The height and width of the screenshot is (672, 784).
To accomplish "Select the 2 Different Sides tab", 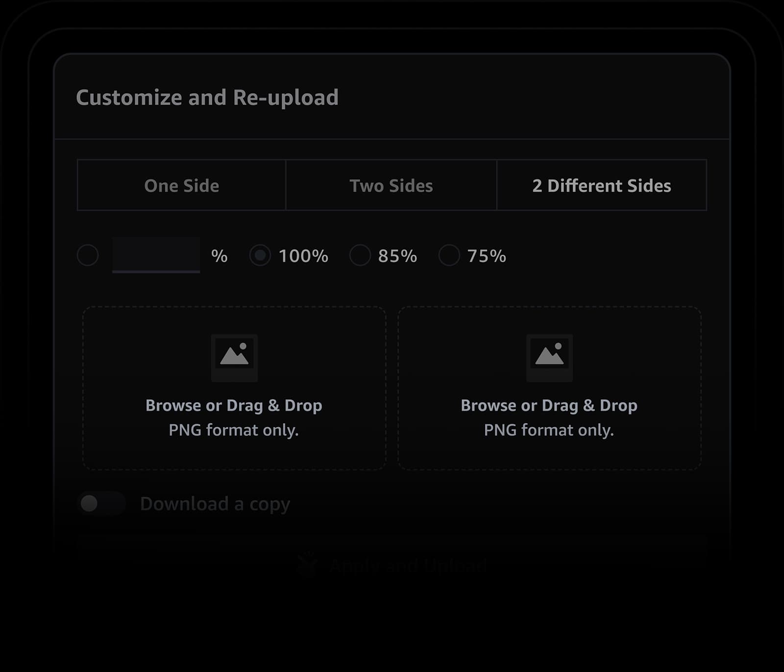I will 602,186.
